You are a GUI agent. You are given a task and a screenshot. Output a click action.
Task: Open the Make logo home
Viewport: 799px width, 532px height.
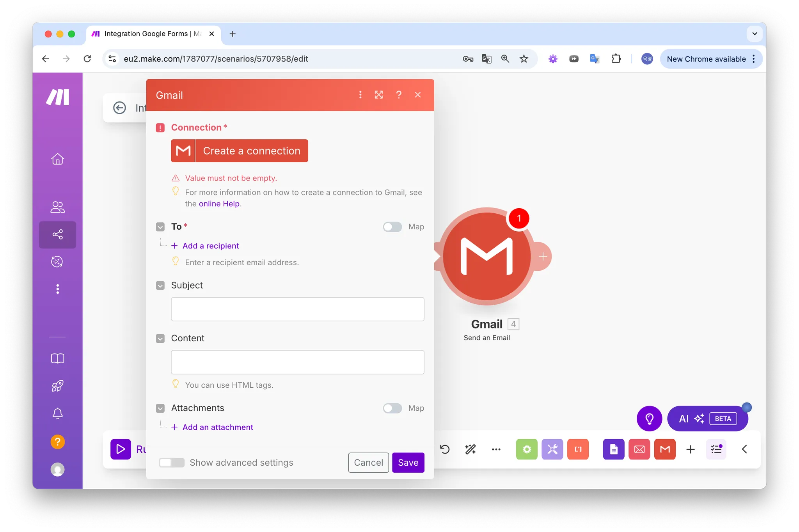pyautogui.click(x=58, y=97)
